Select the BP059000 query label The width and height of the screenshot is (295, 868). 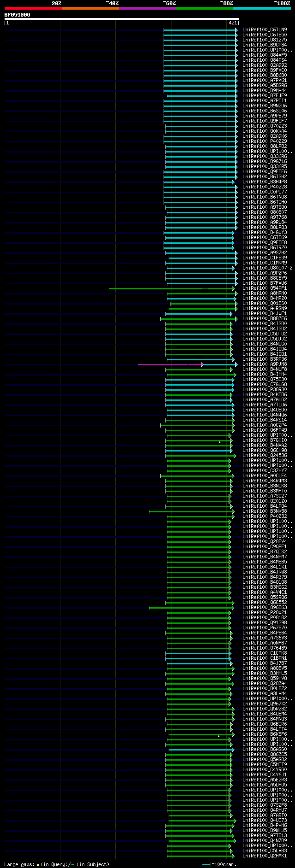(x=18, y=15)
